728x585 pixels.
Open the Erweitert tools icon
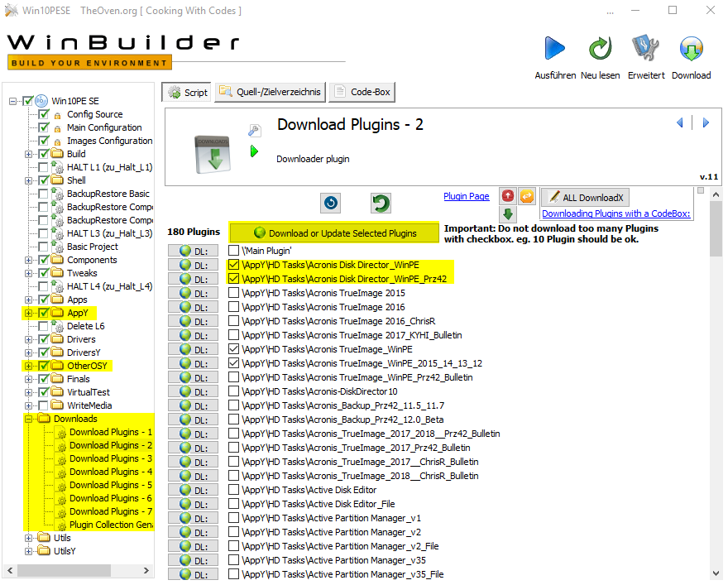click(x=645, y=50)
